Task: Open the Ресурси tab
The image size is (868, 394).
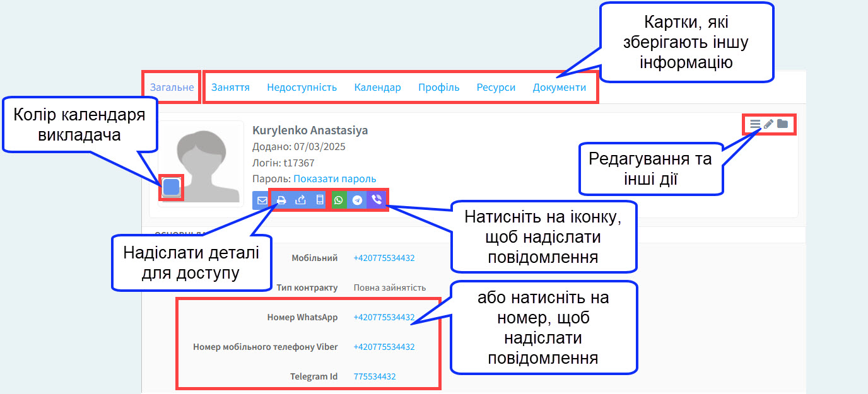Action: point(496,88)
